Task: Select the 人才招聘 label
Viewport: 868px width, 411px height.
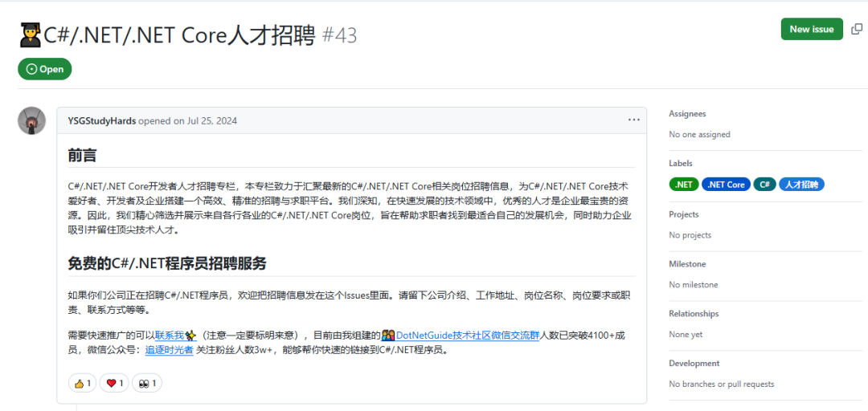Action: pyautogui.click(x=801, y=185)
